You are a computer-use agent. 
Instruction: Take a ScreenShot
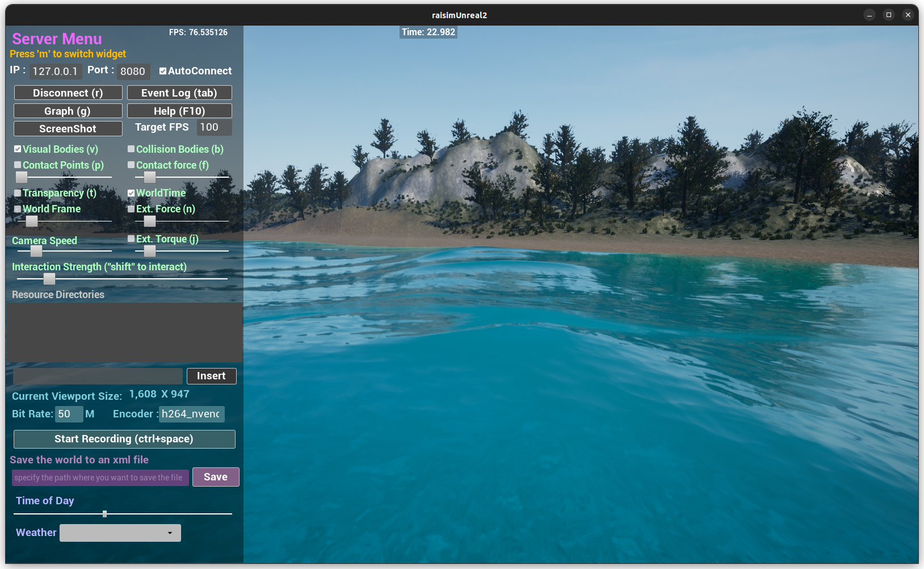[x=68, y=129]
